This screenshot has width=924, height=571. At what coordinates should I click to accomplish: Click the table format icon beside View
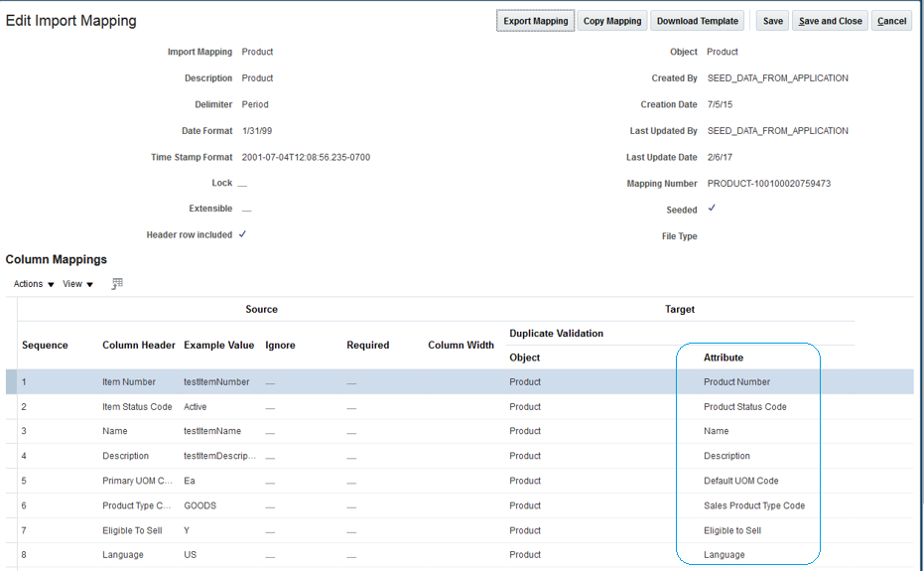click(117, 284)
